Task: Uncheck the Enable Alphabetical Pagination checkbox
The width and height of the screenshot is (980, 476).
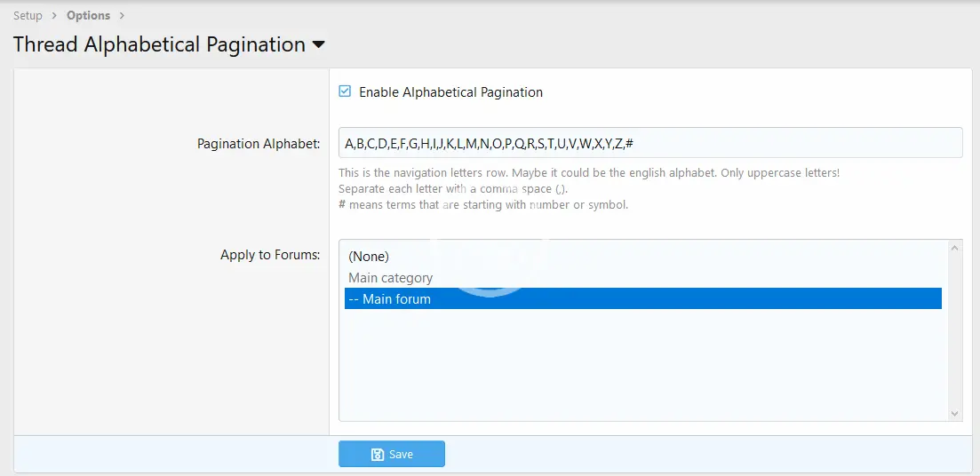Action: 345,91
